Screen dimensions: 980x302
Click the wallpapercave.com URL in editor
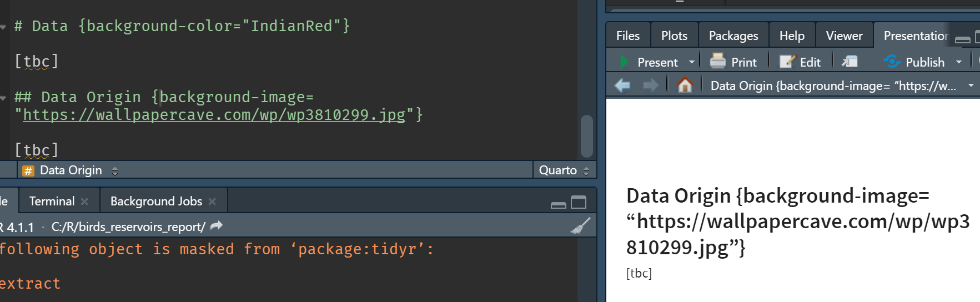pos(214,115)
